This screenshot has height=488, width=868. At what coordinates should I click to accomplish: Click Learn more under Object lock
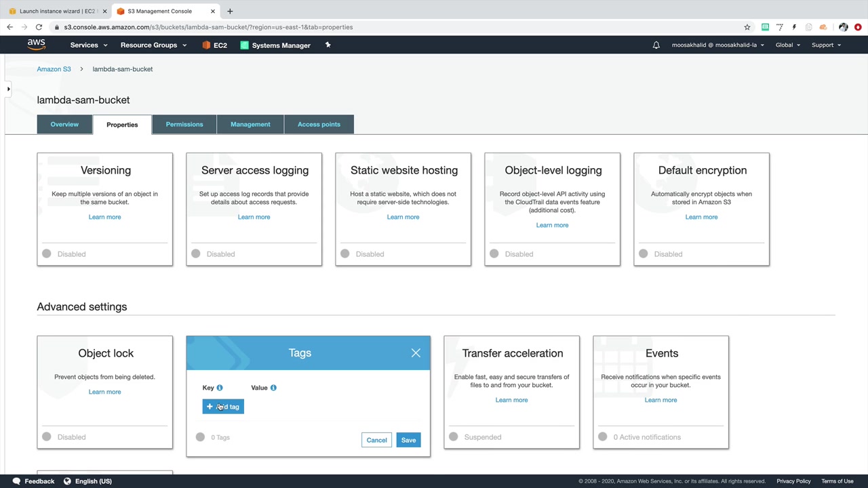coord(104,392)
